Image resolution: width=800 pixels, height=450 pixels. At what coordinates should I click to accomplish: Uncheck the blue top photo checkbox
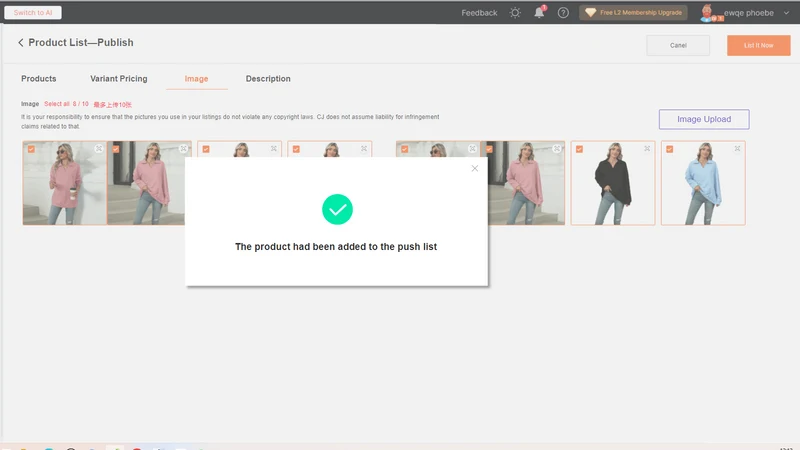(669, 149)
